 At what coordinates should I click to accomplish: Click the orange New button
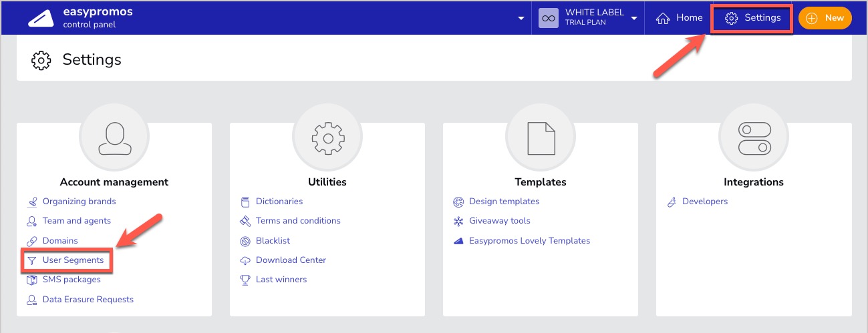[x=825, y=18]
